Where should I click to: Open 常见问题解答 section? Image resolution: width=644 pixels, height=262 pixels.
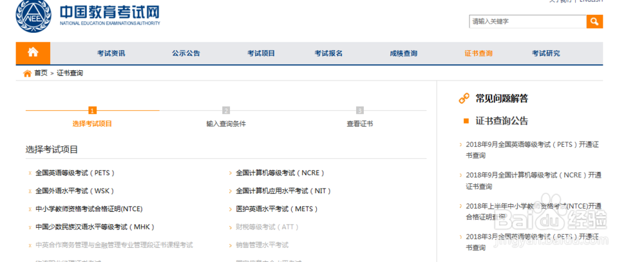click(x=502, y=98)
